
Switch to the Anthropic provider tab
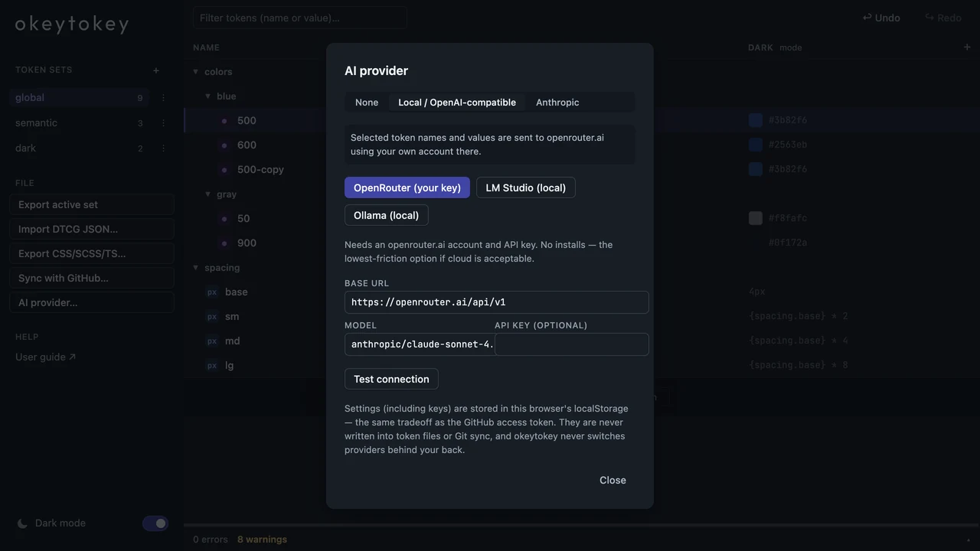click(557, 103)
